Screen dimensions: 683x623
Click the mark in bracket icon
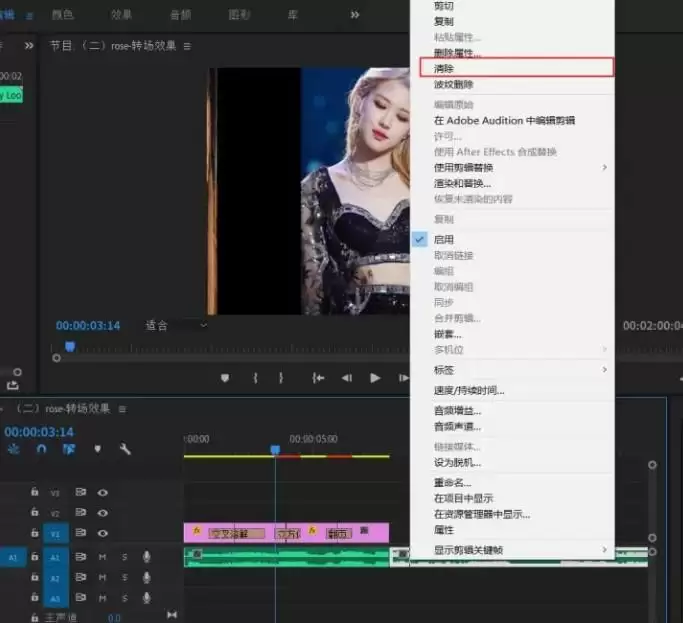pos(255,378)
